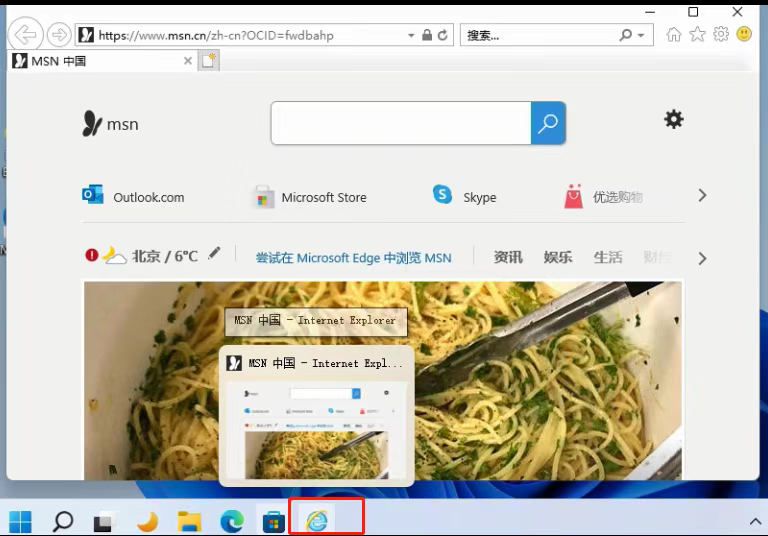Open the 优选购物 shopping link
The height and width of the screenshot is (536, 768).
603,196
